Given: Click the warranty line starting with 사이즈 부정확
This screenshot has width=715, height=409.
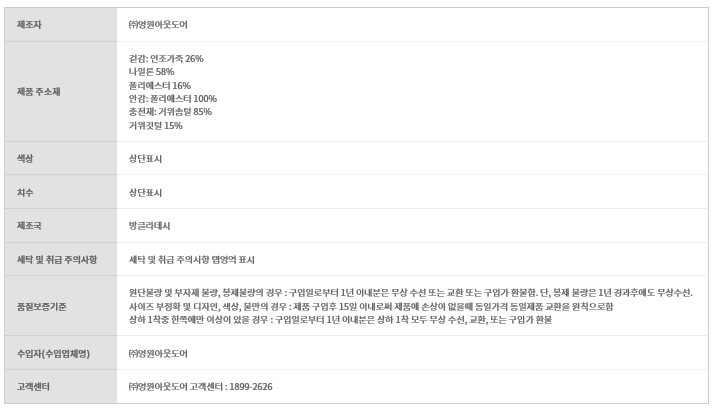Looking at the screenshot, I should tap(370, 306).
